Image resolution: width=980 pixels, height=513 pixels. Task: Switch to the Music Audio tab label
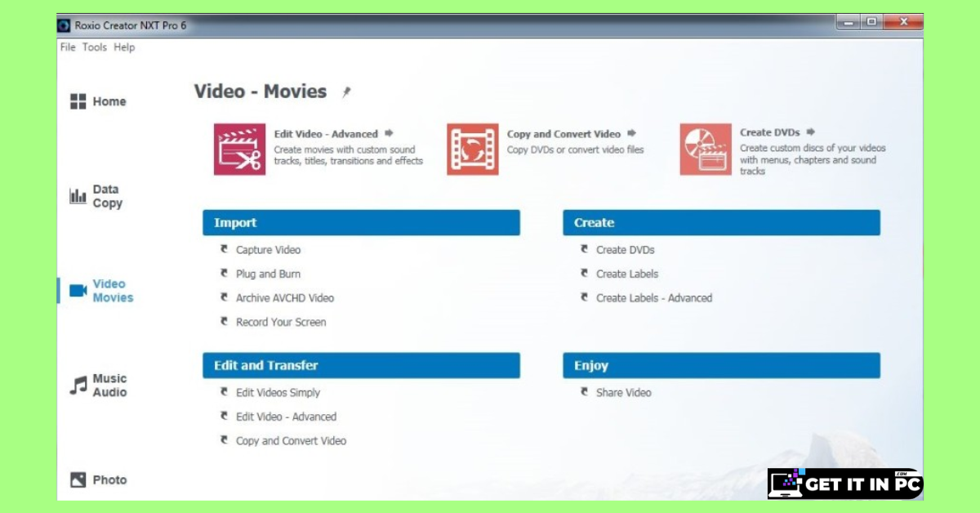109,386
